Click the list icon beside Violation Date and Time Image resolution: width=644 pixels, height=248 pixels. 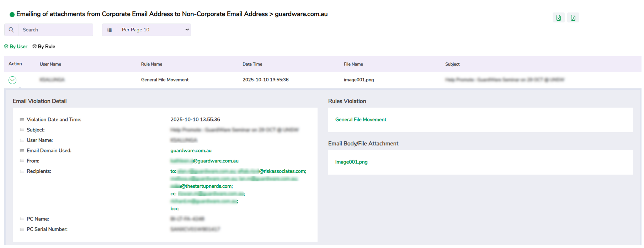pyautogui.click(x=21, y=120)
